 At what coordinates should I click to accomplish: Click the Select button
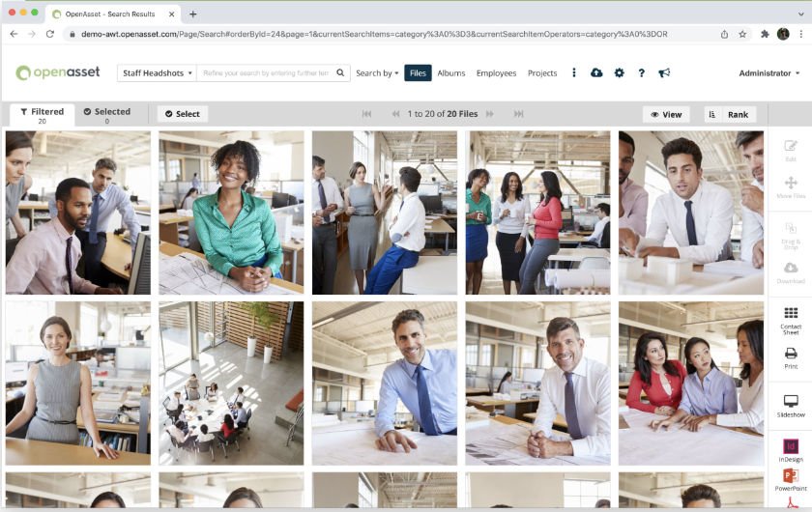point(183,114)
